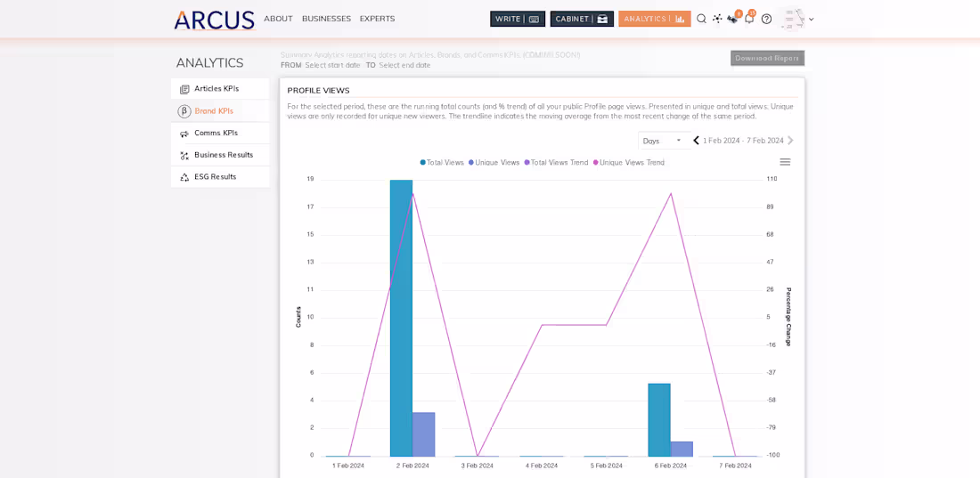Click the network graph icon
The width and height of the screenshot is (980, 478).
point(717,19)
